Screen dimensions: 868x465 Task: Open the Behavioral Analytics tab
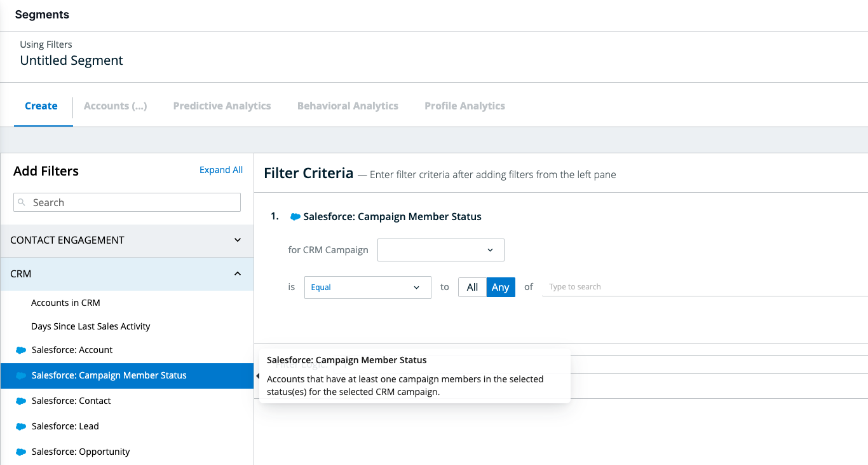(348, 106)
